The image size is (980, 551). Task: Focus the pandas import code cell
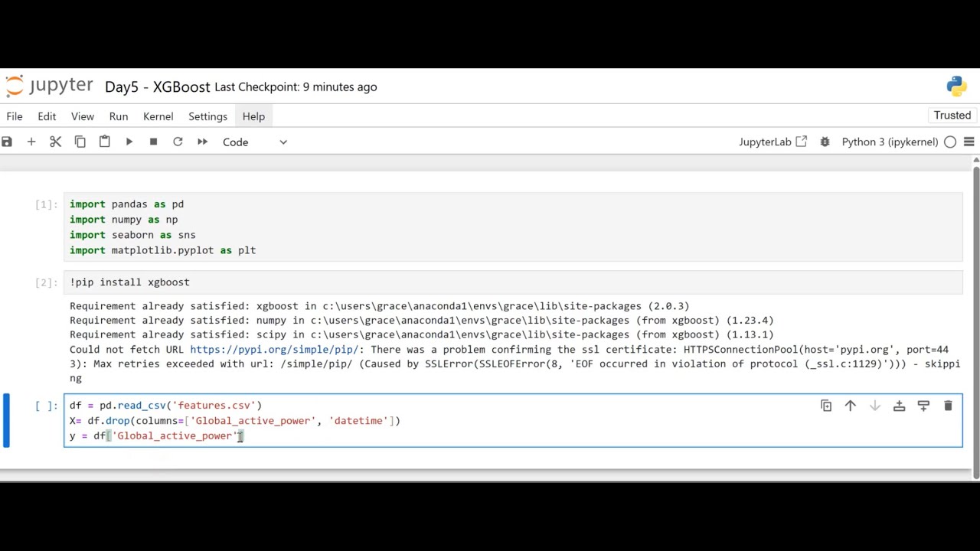click(x=513, y=227)
